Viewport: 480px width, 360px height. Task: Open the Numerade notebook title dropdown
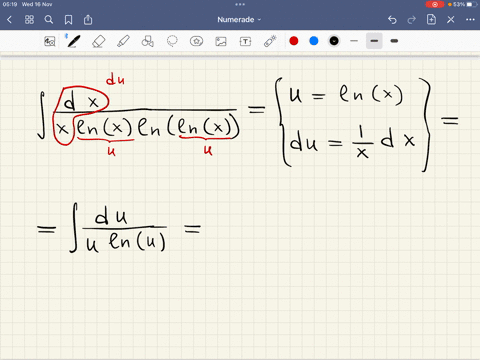239,20
